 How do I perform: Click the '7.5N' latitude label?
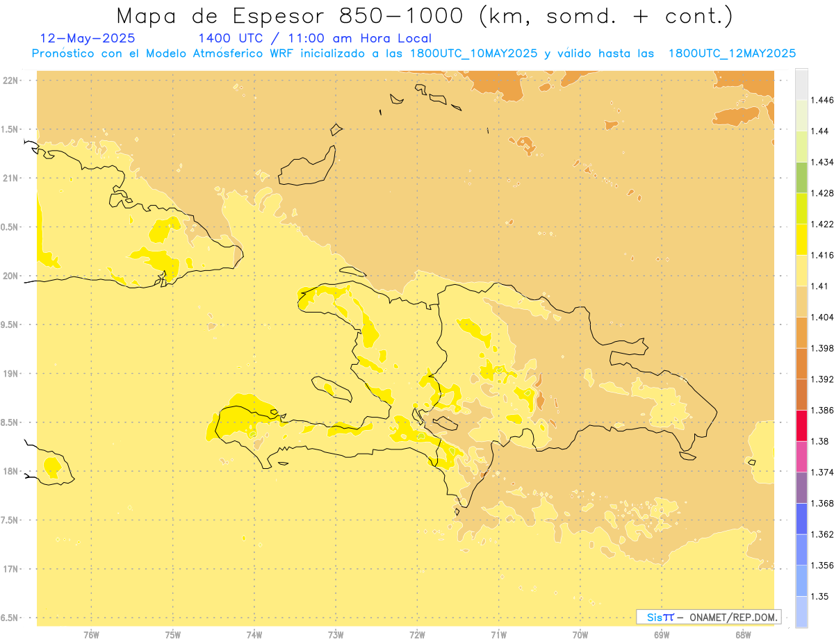point(10,520)
